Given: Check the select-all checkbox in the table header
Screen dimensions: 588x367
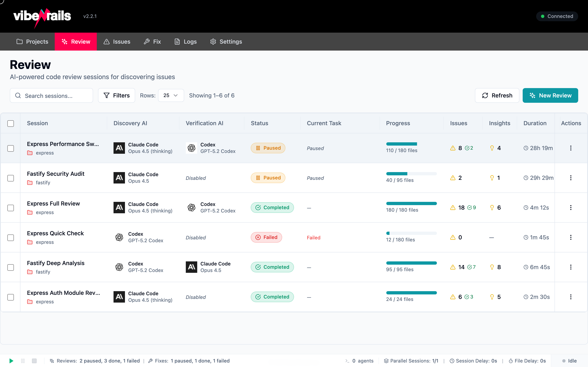Looking at the screenshot, I should click(x=10, y=124).
